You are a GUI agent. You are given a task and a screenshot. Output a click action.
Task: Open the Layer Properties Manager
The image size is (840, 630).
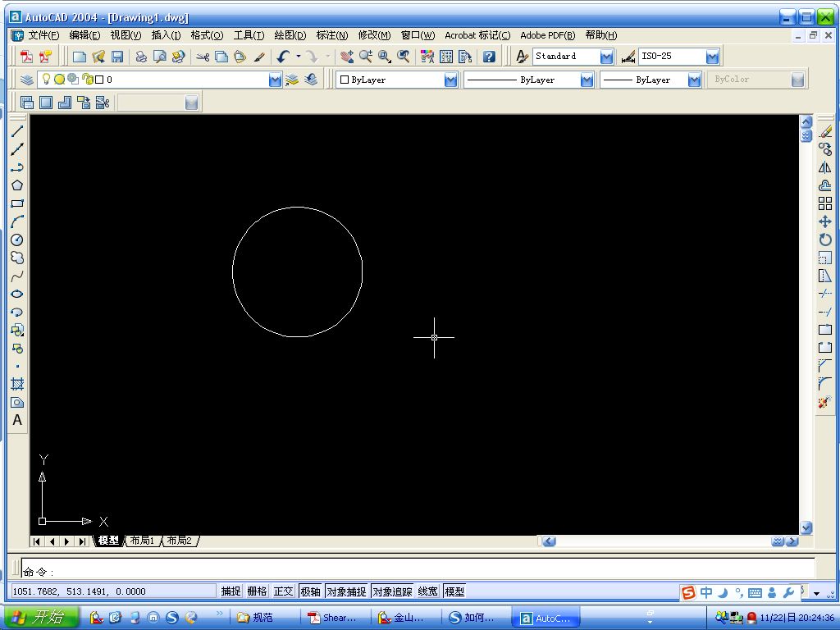coord(27,80)
